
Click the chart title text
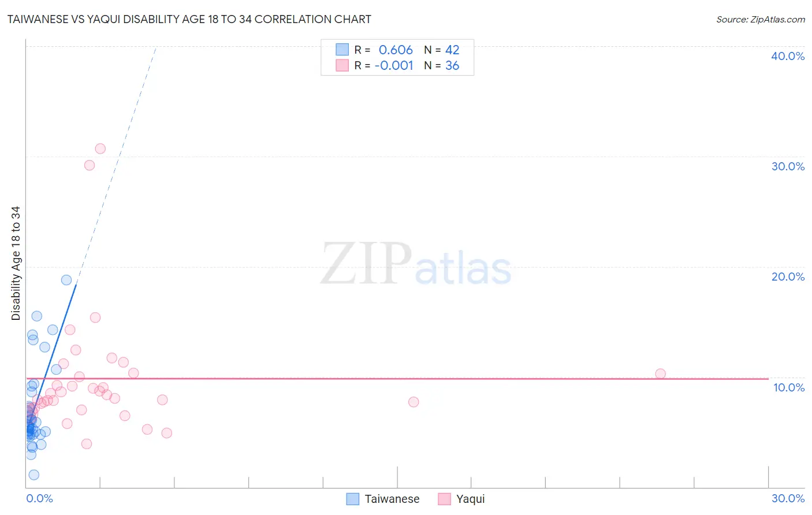point(189,19)
